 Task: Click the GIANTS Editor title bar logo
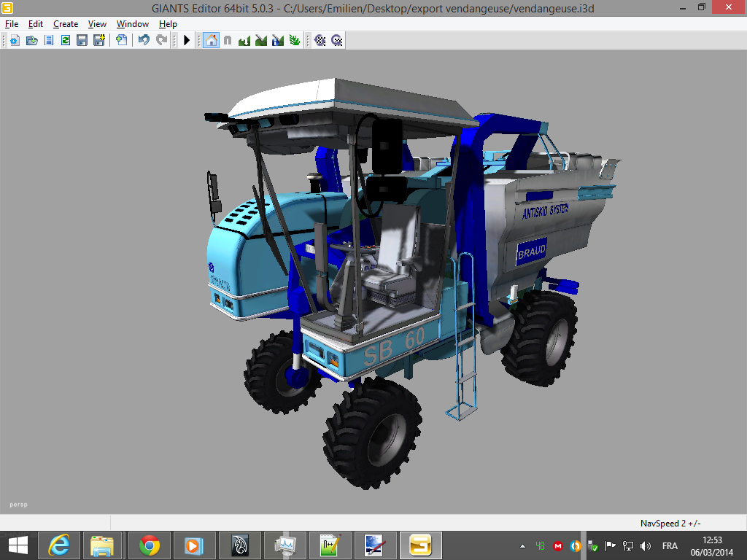pos(7,7)
